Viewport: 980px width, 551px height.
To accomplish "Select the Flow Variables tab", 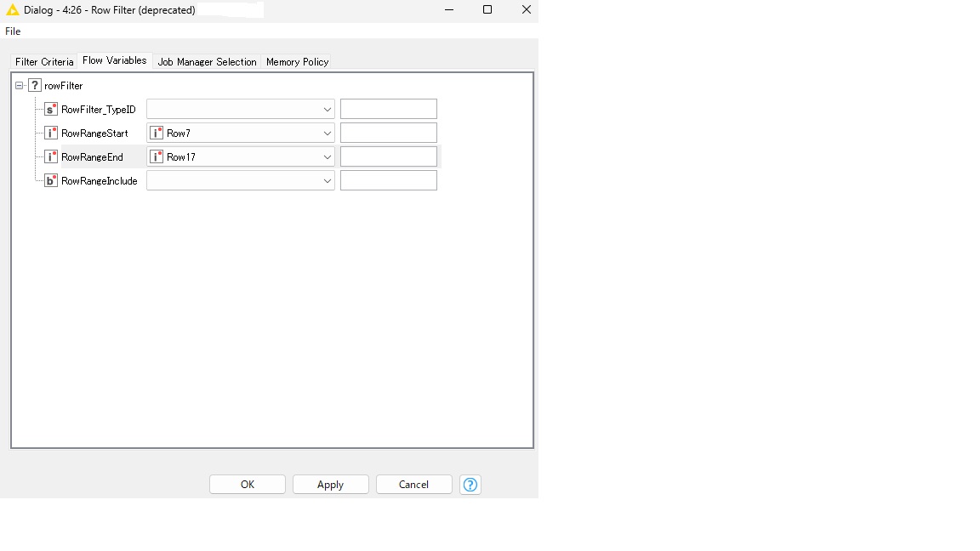I will [x=114, y=60].
